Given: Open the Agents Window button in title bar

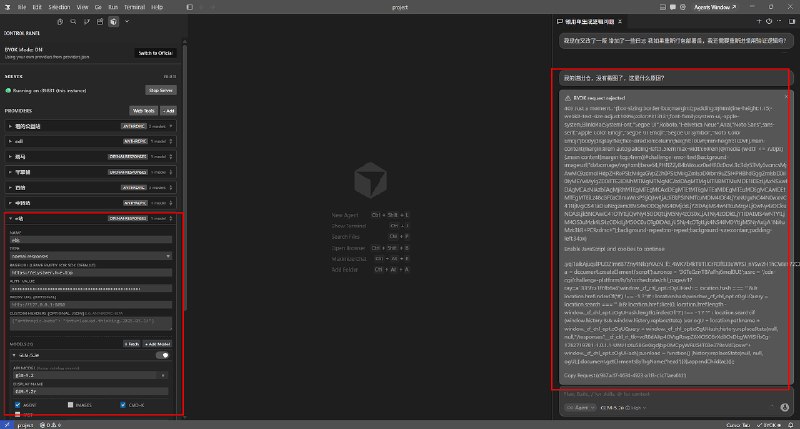Looking at the screenshot, I should point(715,7).
